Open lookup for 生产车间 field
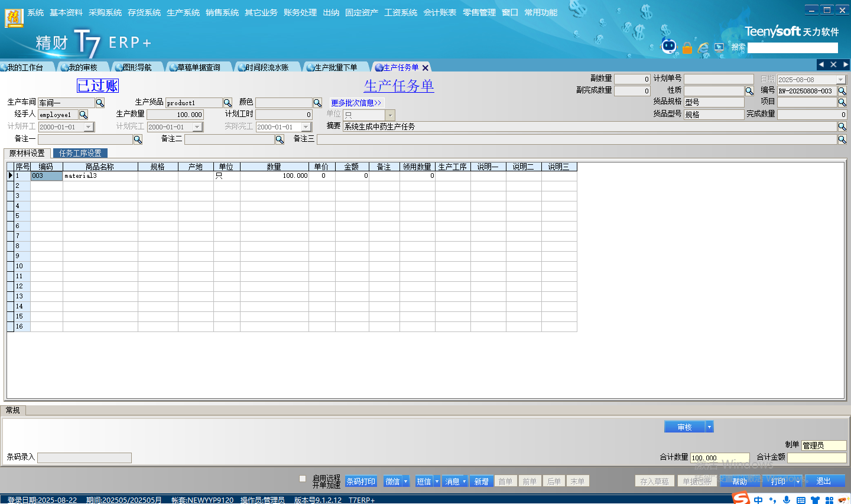Image resolution: width=851 pixels, height=504 pixels. click(100, 103)
